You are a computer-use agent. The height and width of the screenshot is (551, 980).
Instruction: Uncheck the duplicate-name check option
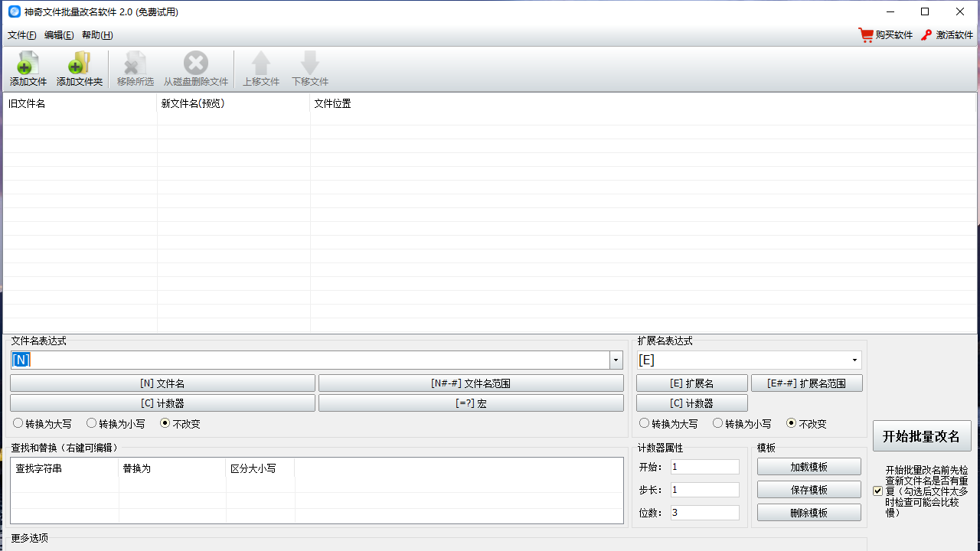click(877, 491)
